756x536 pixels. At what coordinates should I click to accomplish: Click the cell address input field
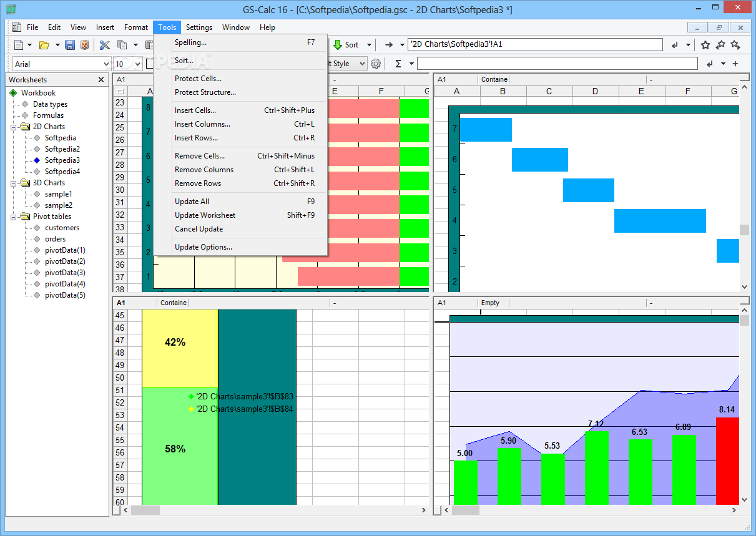(535, 45)
